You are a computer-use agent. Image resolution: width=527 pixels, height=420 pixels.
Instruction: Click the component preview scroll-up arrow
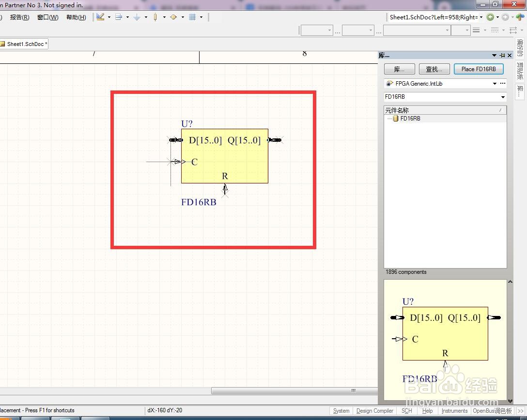pos(510,282)
